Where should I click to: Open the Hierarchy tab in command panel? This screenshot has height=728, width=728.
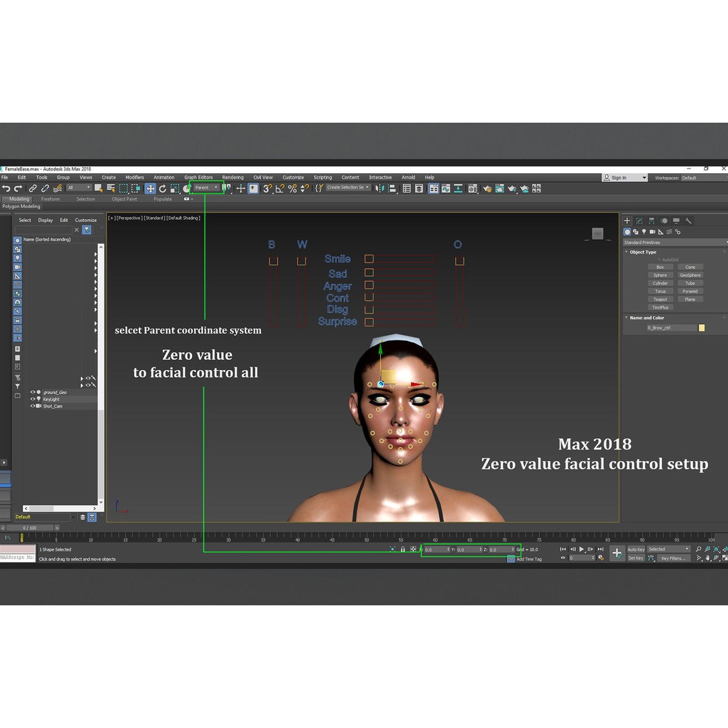point(651,220)
